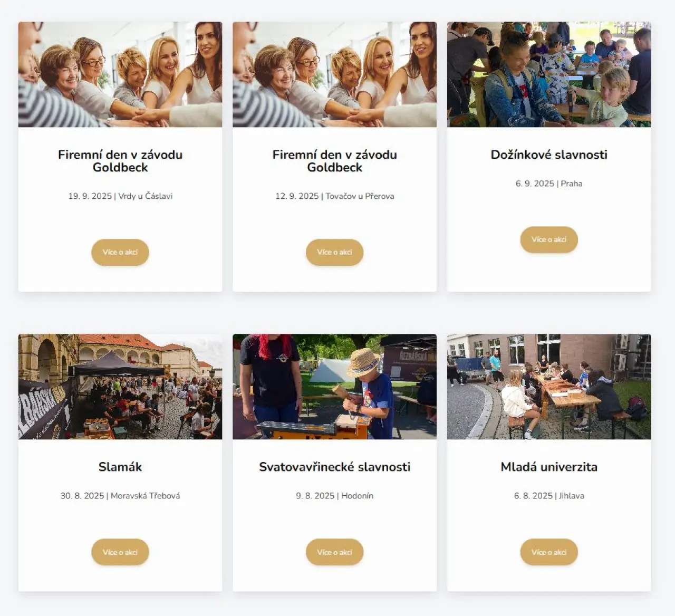Click the '6. 9. 2025 | Praha' date text
The width and height of the screenshot is (675, 616).
click(x=549, y=184)
